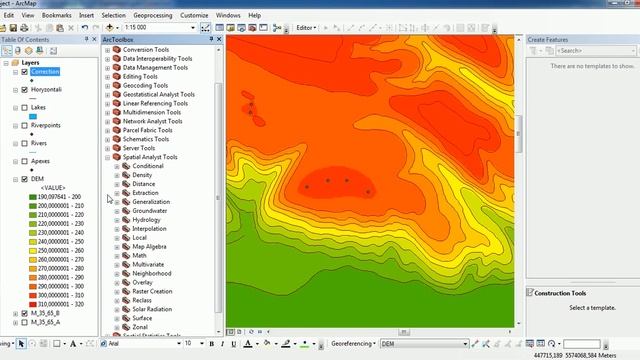This screenshot has width=640, height=360.
Task: Select the Reclass toolset
Action: point(142,300)
